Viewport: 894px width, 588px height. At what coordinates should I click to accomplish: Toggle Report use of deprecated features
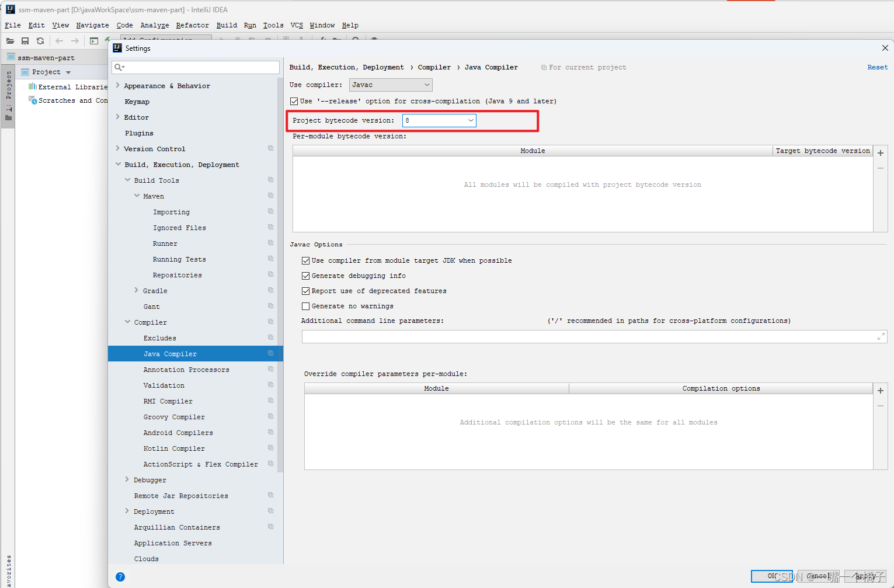305,291
